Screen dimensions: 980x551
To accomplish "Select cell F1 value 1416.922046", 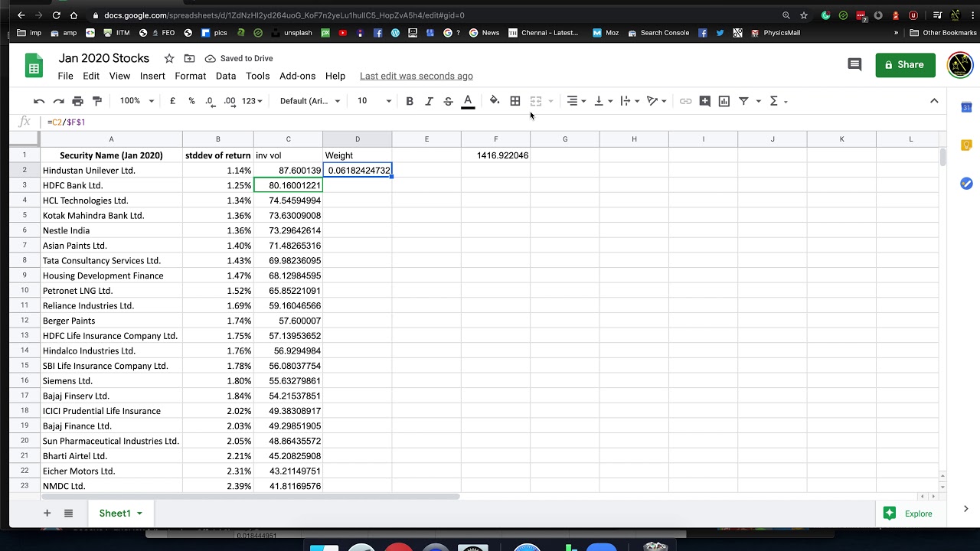I will (495, 155).
